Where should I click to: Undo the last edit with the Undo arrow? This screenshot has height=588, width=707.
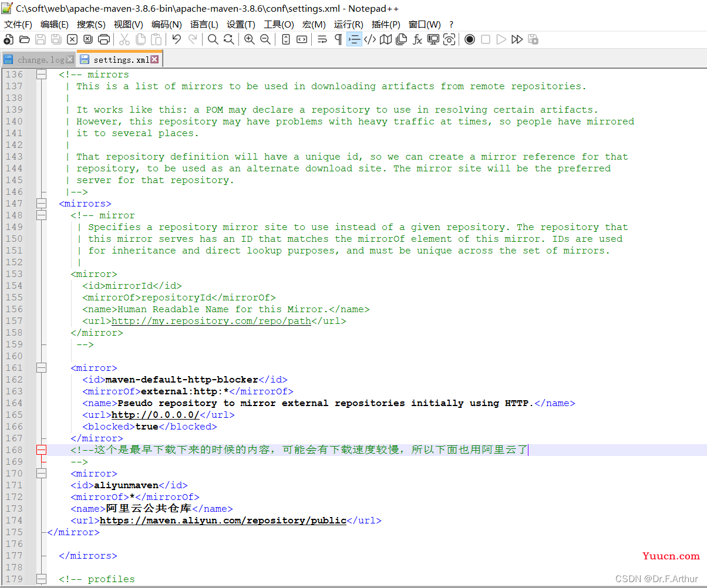point(176,39)
